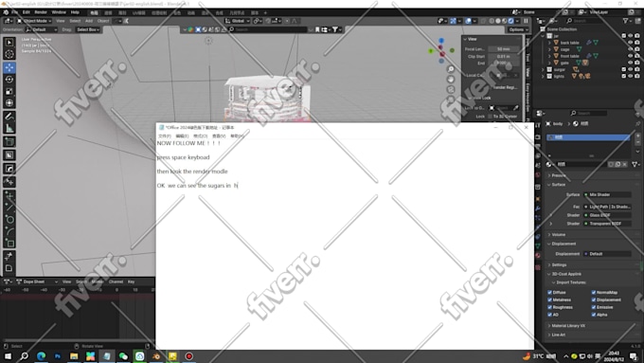Screen dimensions: 644x363
Task: Click Transparent BSDF shader field
Action: click(x=607, y=224)
